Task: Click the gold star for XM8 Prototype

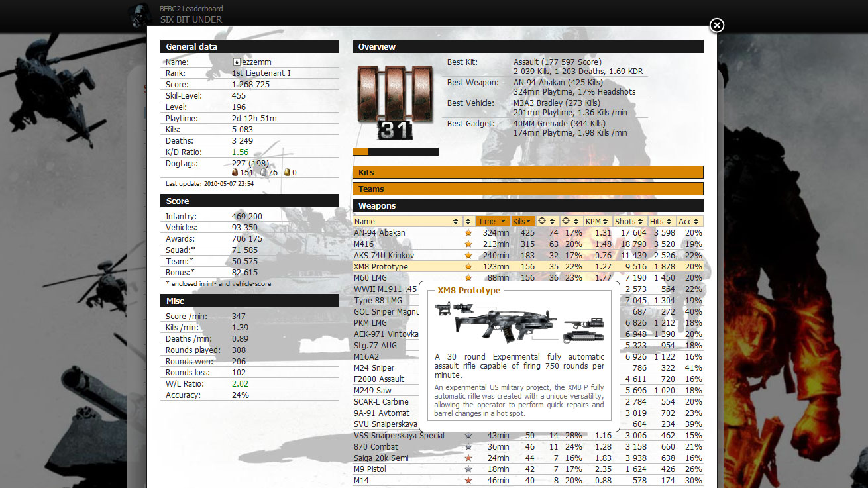Action: tap(468, 267)
